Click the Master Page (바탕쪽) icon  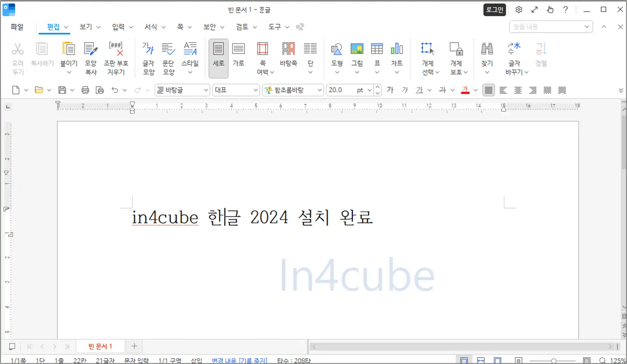288,49
